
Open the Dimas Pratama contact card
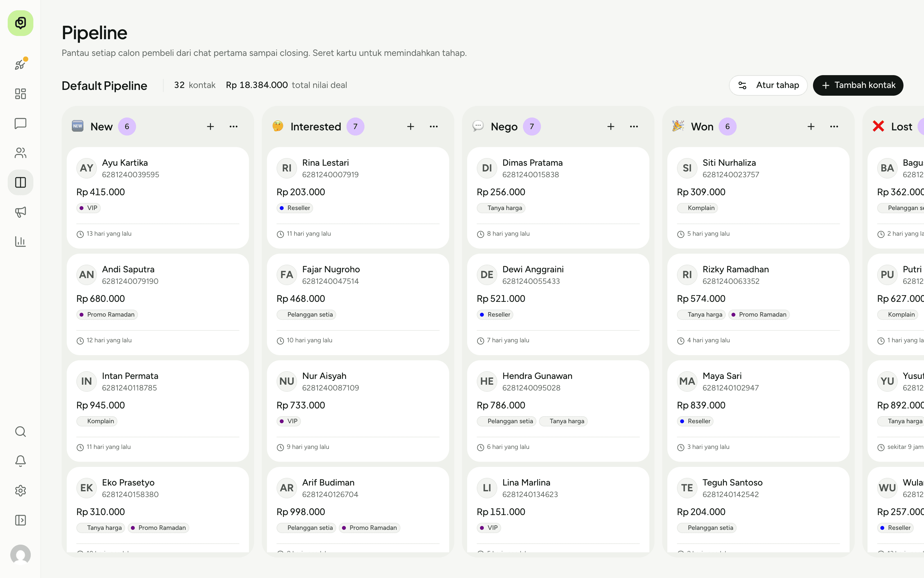(x=558, y=197)
